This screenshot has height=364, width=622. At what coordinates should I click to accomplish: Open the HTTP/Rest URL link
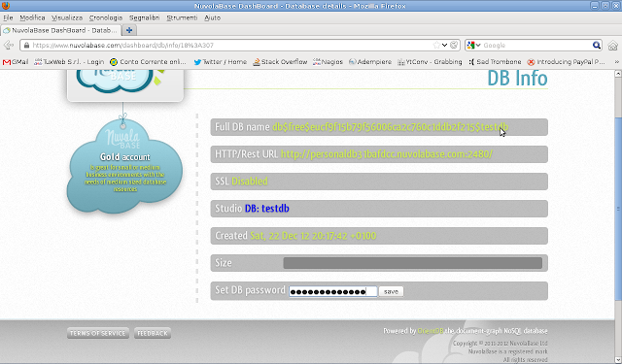[387, 154]
